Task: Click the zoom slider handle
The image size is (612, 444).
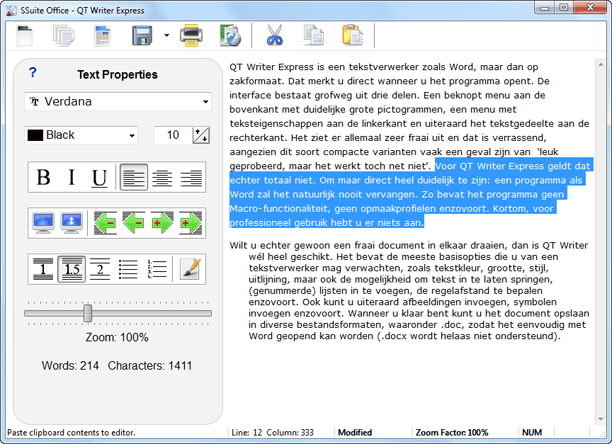Action: [x=88, y=313]
